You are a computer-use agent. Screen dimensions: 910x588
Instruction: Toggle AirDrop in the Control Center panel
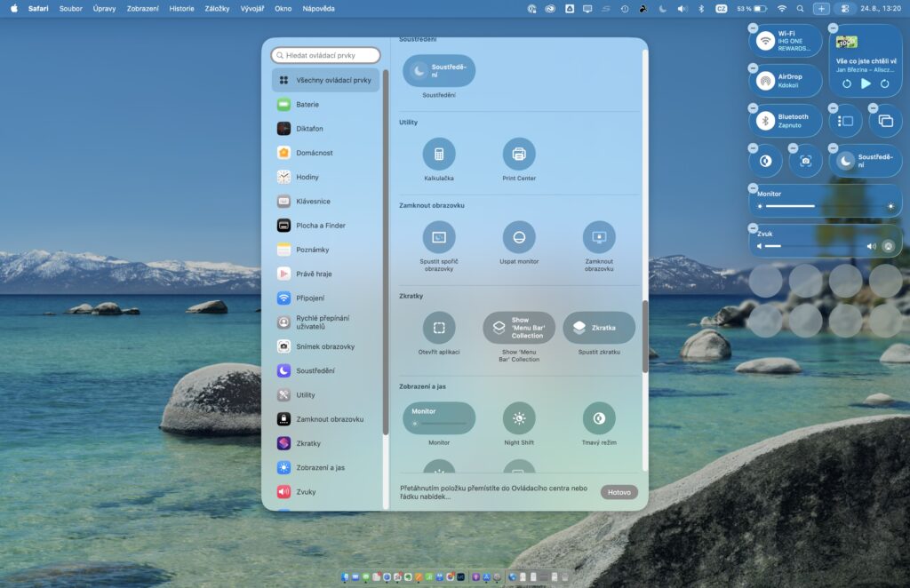765,81
